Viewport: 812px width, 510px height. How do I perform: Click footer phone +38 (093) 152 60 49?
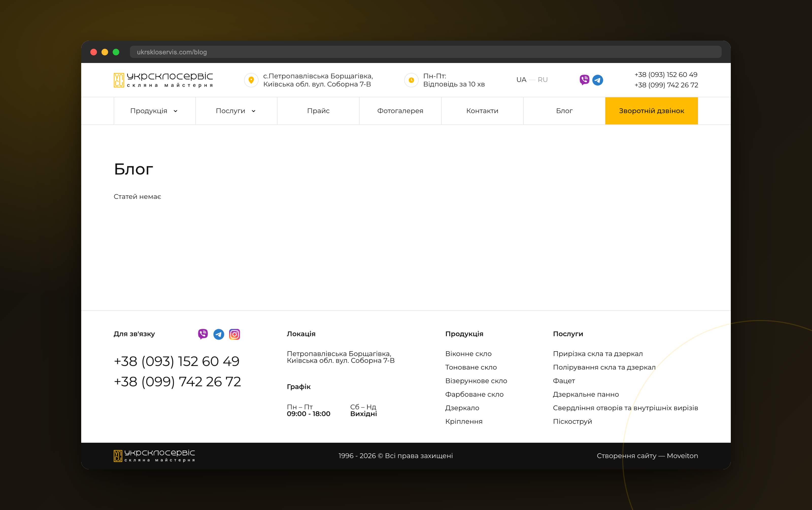pos(177,361)
